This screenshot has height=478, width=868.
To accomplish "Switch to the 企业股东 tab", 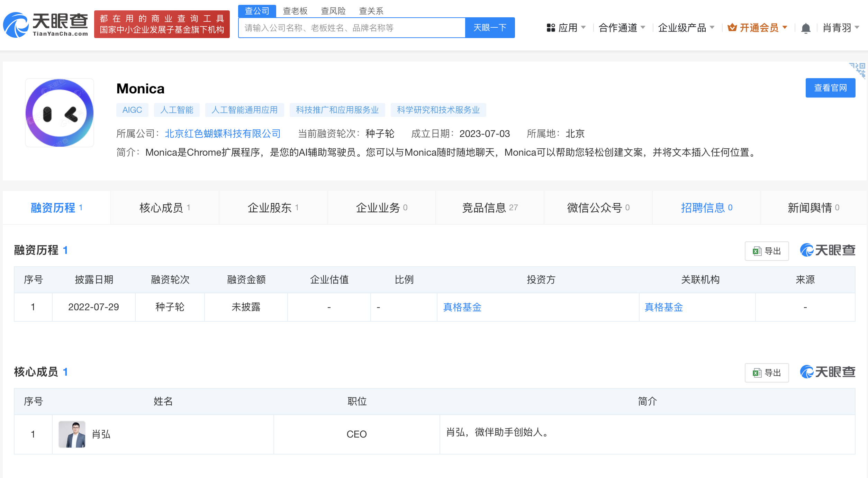I will click(x=273, y=208).
